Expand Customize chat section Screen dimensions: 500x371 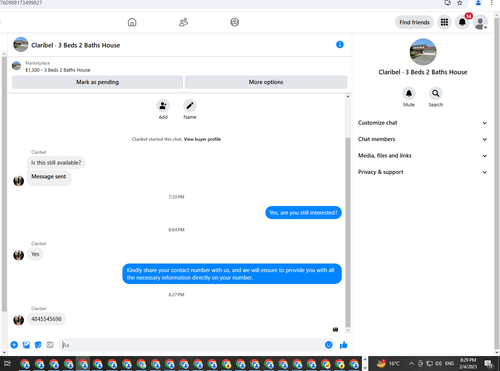click(422, 123)
